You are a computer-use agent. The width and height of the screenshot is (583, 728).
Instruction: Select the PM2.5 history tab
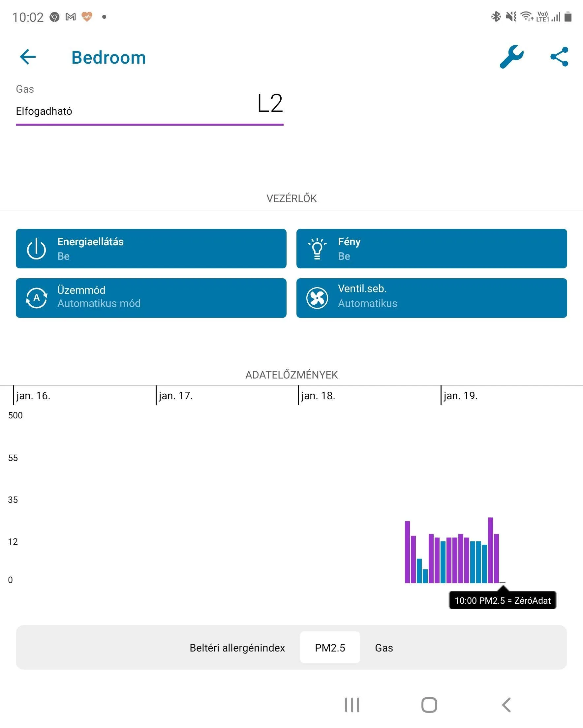click(330, 648)
